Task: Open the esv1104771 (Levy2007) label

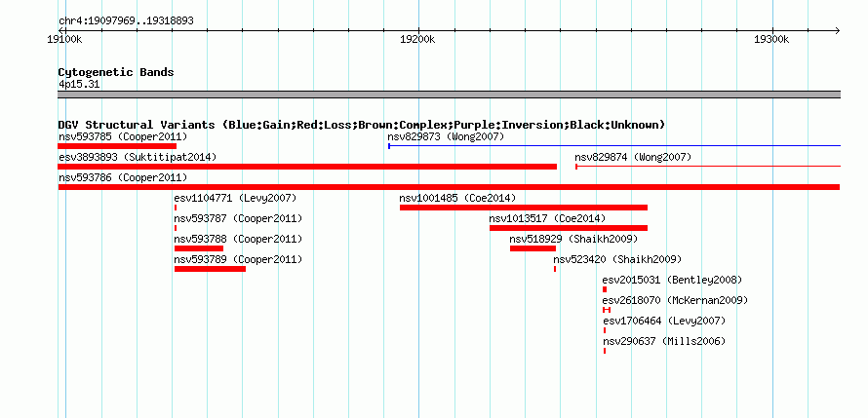Action: (x=235, y=198)
